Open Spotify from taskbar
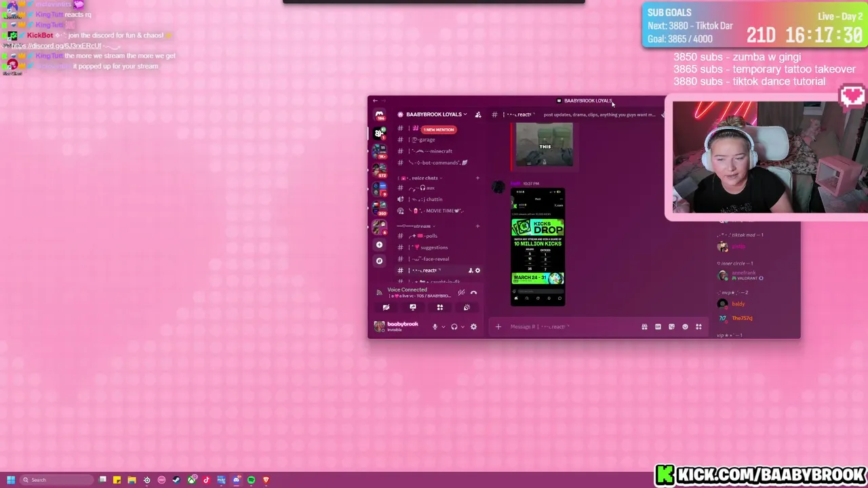The height and width of the screenshot is (488, 868). point(251,480)
